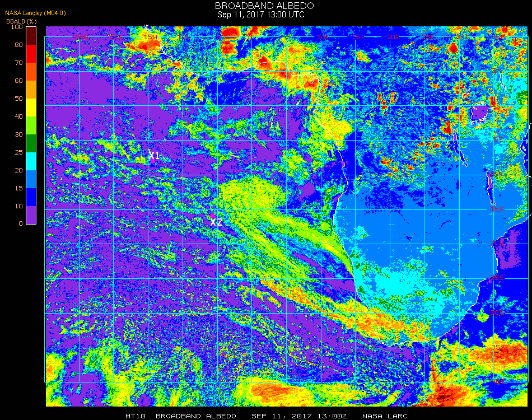This screenshot has width=532, height=420.
Task: Click the 'BBALB (%)' colorbar heading
Action: (x=21, y=21)
